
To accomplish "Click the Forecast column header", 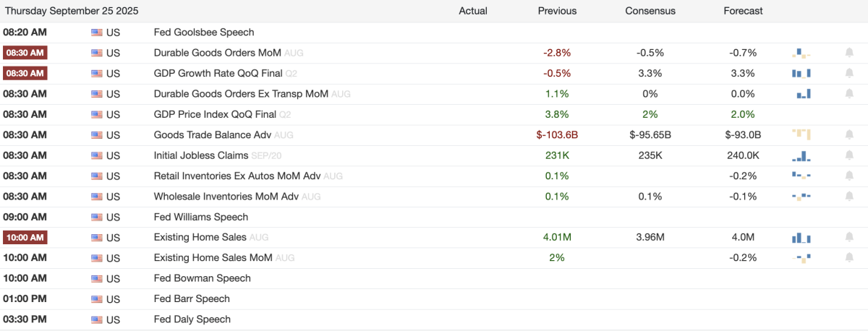I will [x=743, y=11].
